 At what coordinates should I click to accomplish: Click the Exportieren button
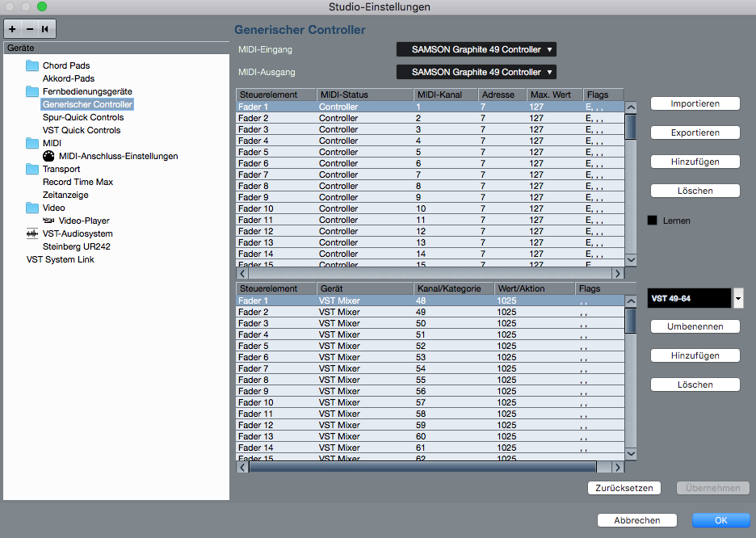click(x=695, y=132)
